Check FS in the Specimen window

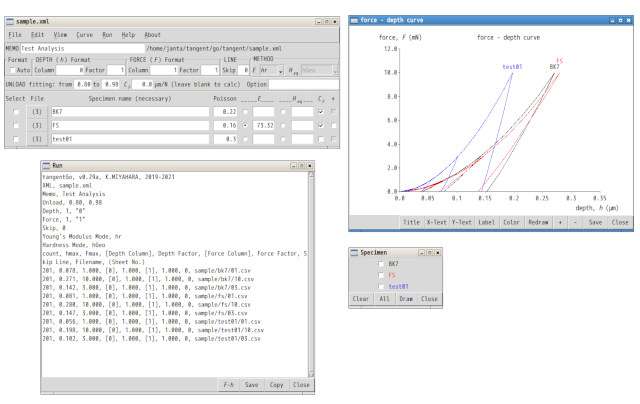[x=381, y=275]
